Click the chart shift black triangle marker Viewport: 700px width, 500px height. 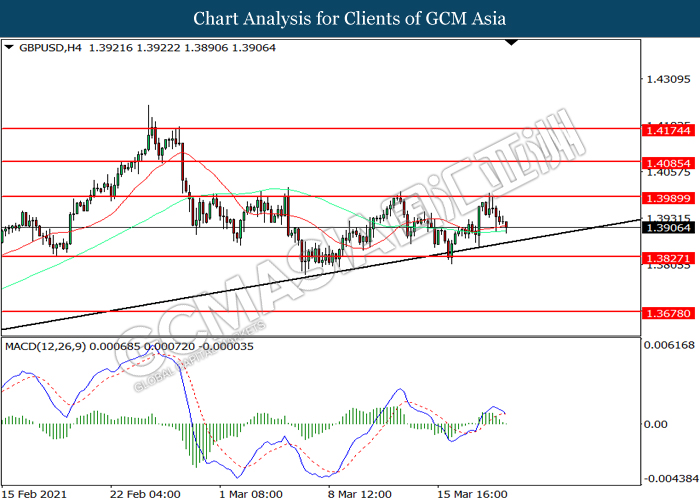coord(512,43)
